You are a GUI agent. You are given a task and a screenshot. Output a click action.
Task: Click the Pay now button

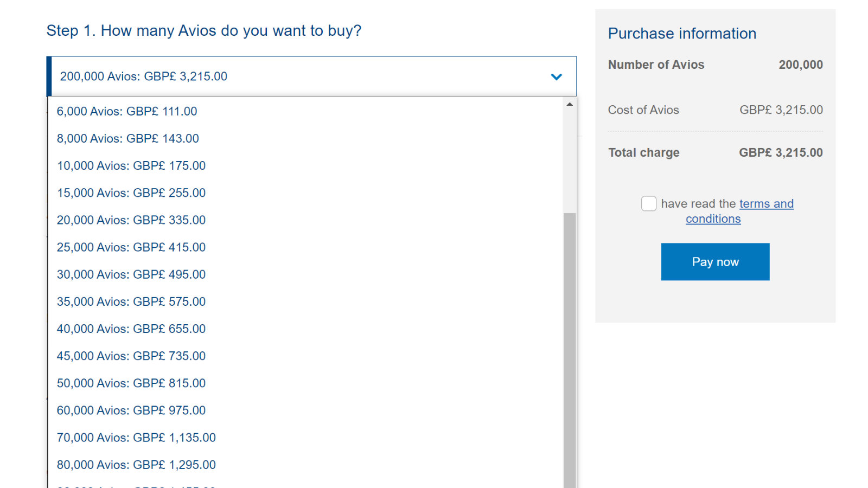pos(715,262)
